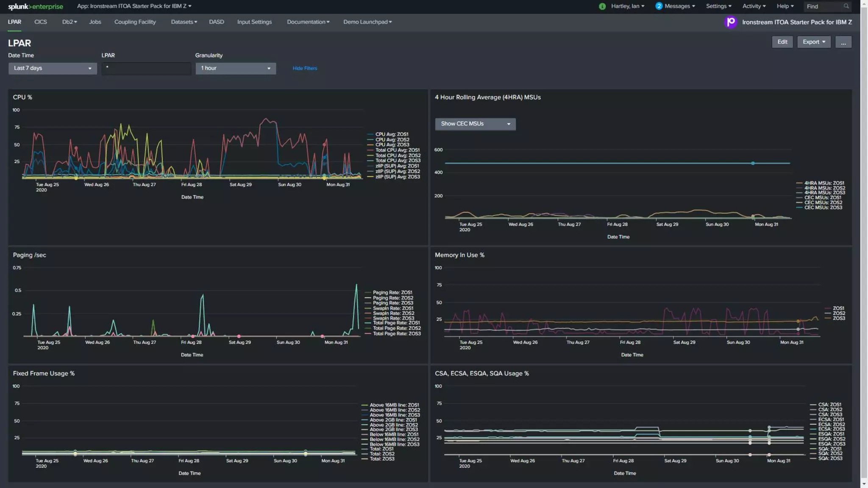
Task: Click the purple Ironstream app logo
Action: pos(731,22)
